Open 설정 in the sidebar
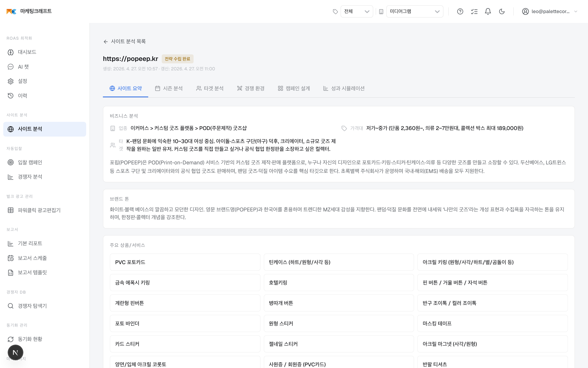 [45, 81]
